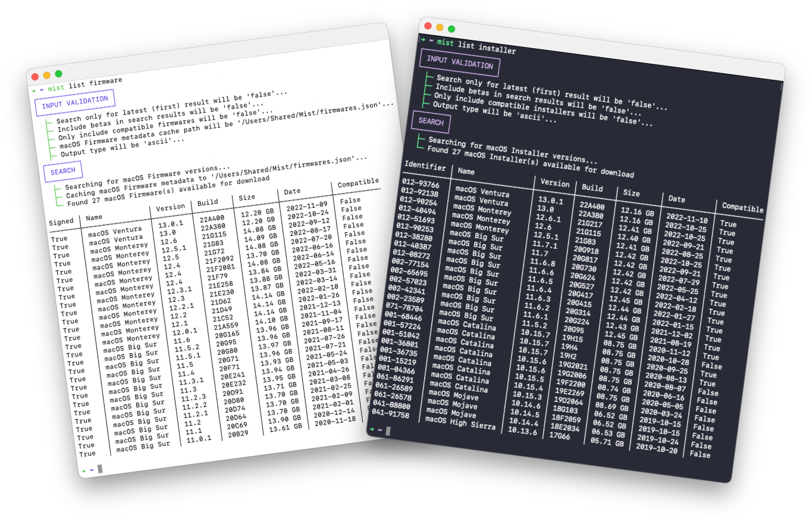The width and height of the screenshot is (812, 521).
Task: Click Compatible column header in installer window
Action: [x=743, y=207]
